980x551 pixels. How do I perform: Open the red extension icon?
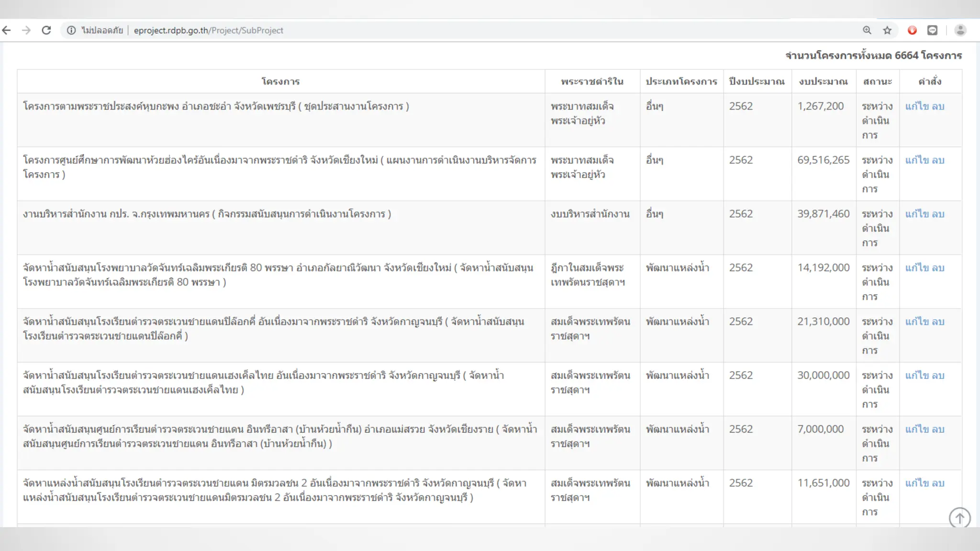(912, 30)
